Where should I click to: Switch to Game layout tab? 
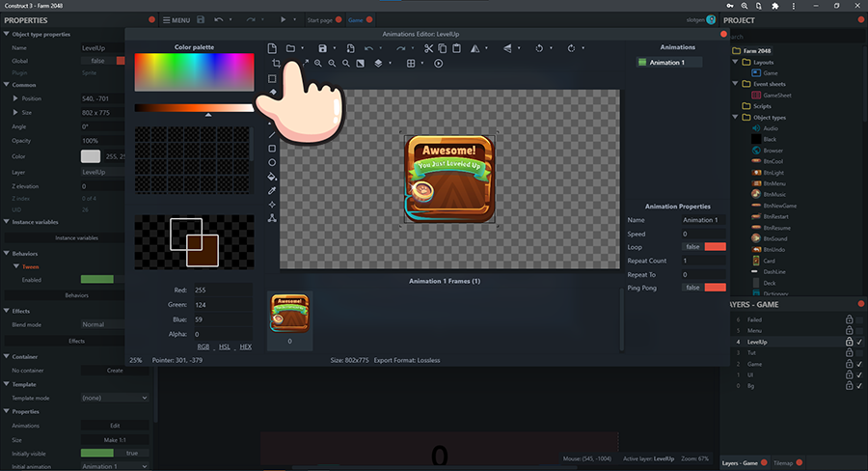coord(355,20)
